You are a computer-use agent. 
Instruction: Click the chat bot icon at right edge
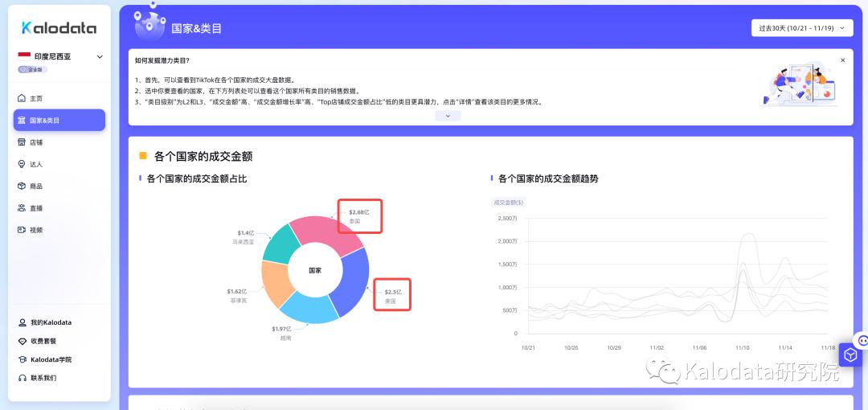pos(862,339)
